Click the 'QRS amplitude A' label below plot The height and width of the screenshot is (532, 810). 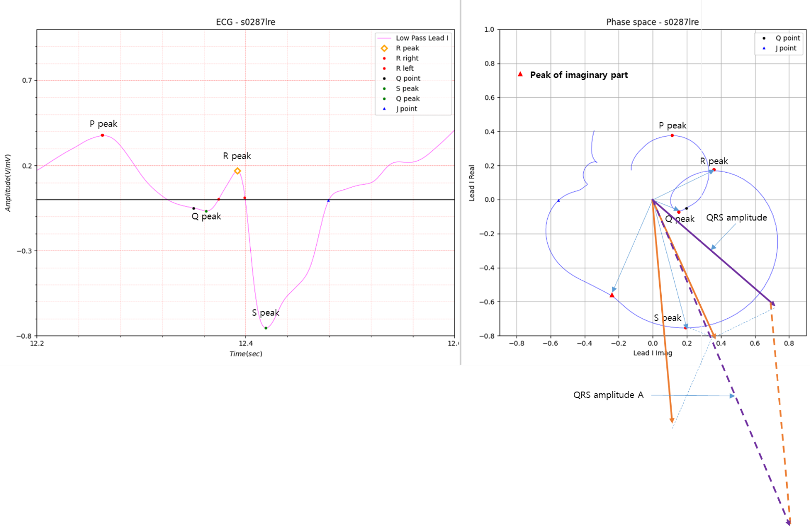(x=608, y=395)
